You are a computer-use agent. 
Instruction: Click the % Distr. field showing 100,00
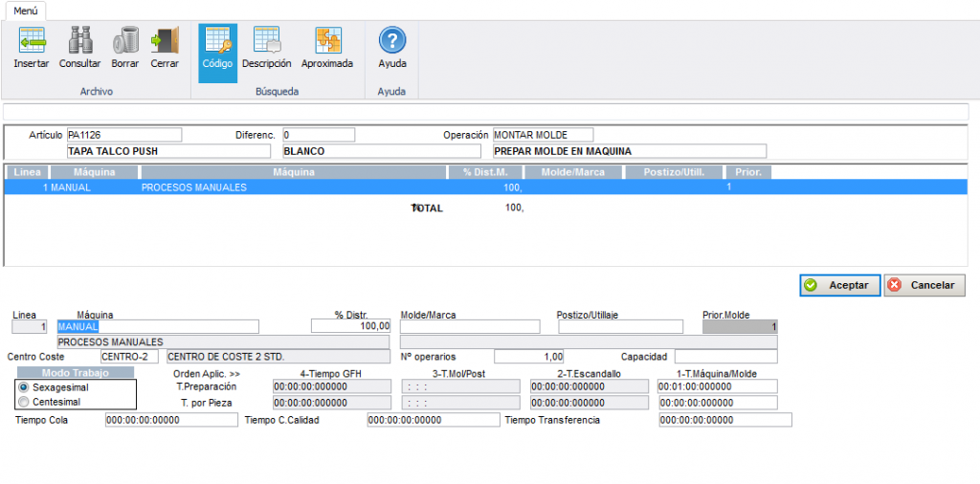350,326
